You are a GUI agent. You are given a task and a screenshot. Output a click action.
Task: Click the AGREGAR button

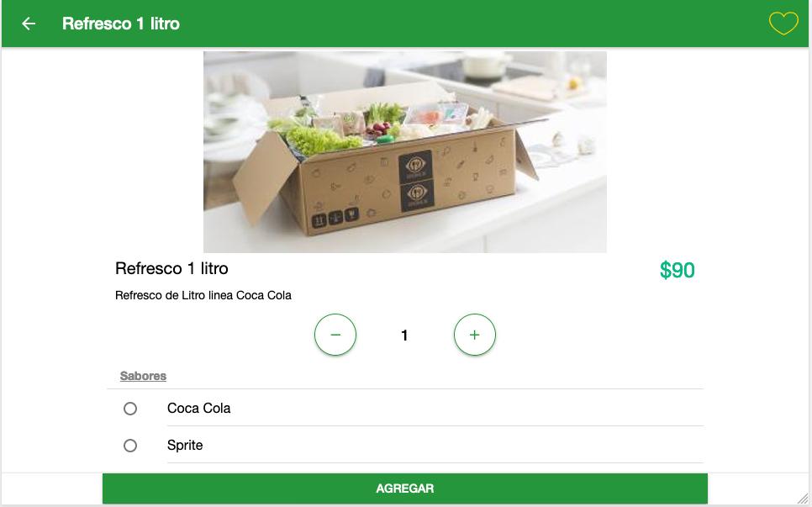point(405,489)
